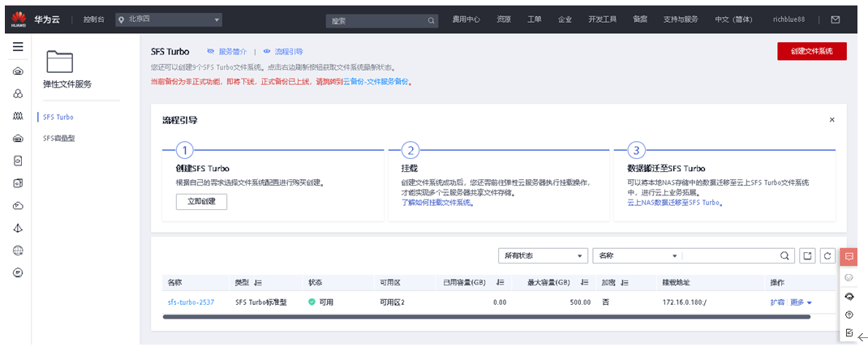This screenshot has width=868, height=347.
Task: Click the smiley face satisfaction icon
Action: pos(849,276)
